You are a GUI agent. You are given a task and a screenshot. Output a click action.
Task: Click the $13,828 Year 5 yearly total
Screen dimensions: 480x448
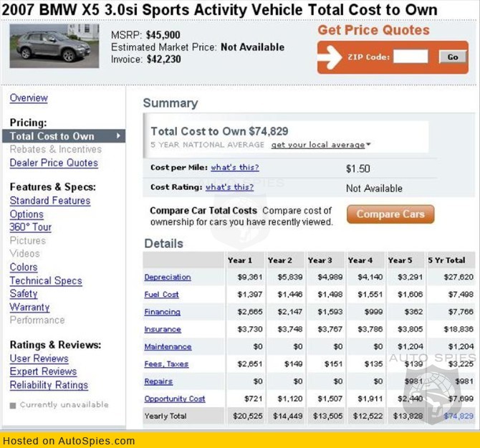(x=408, y=416)
